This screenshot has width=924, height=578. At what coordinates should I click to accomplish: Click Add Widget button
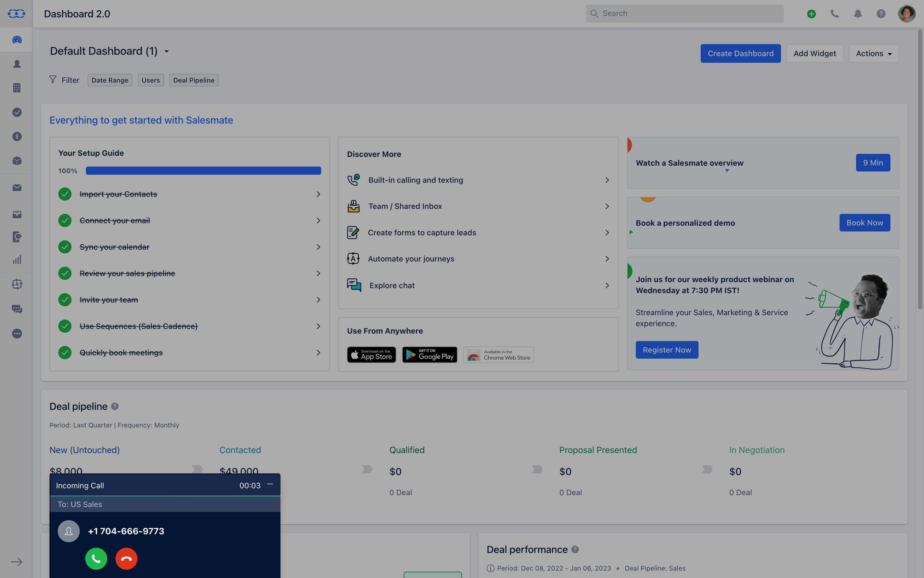(x=815, y=53)
